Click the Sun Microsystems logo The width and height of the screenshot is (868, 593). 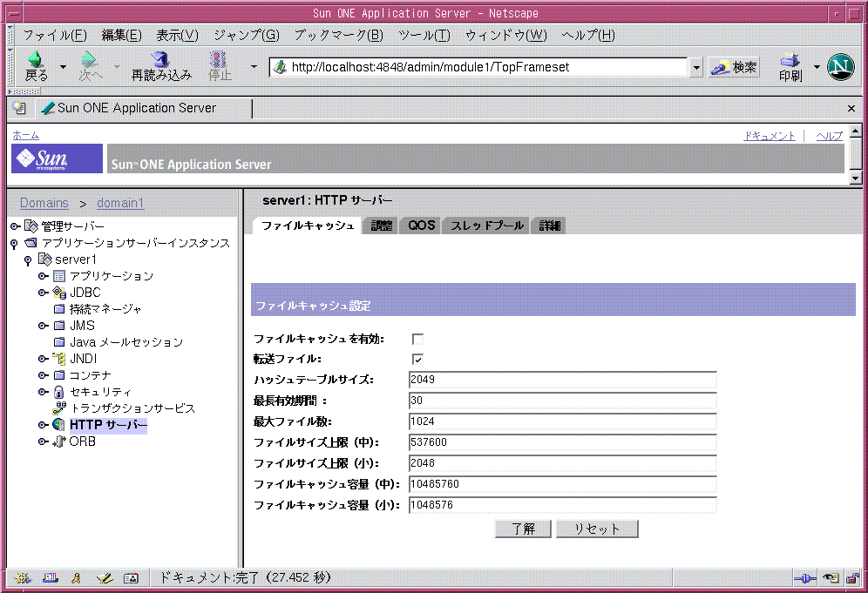[57, 158]
